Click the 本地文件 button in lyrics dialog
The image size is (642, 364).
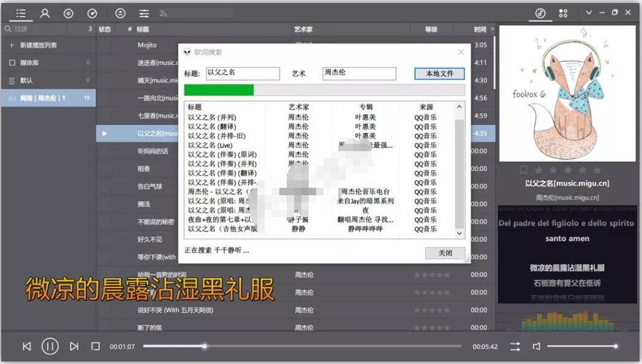click(439, 73)
